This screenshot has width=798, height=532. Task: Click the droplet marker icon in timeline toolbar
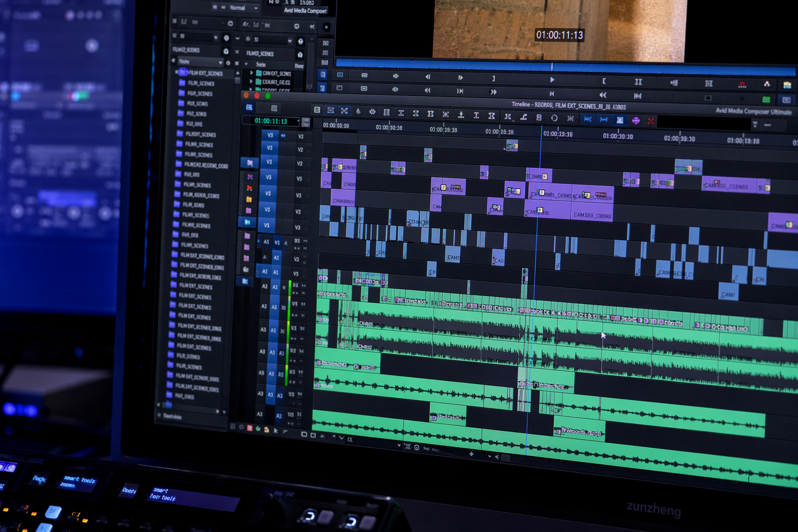click(358, 111)
